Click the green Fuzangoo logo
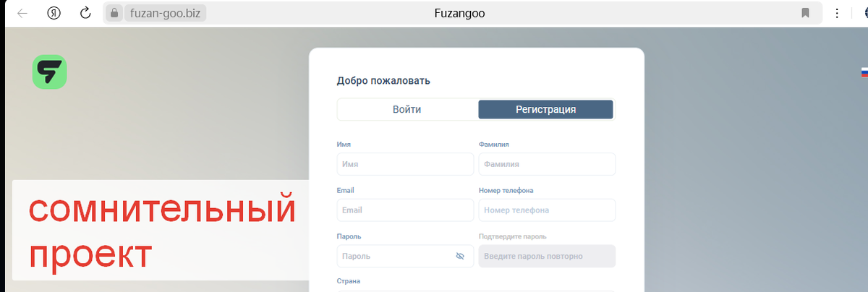868x292 pixels. [49, 72]
